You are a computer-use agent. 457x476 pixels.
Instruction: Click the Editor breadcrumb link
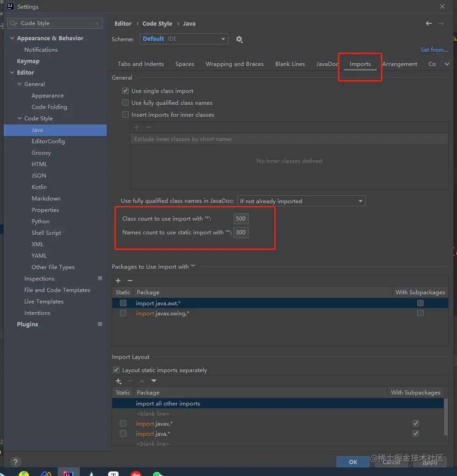tap(123, 23)
